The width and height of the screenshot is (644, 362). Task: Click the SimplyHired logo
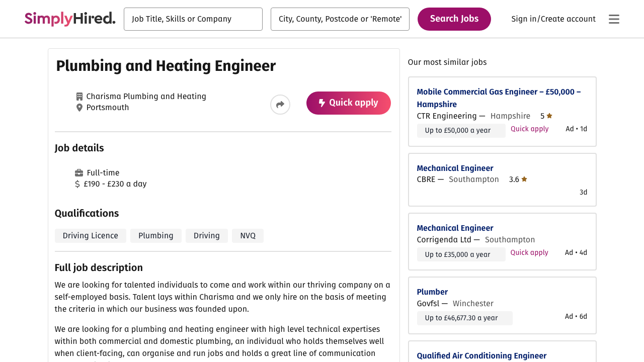pyautogui.click(x=70, y=19)
